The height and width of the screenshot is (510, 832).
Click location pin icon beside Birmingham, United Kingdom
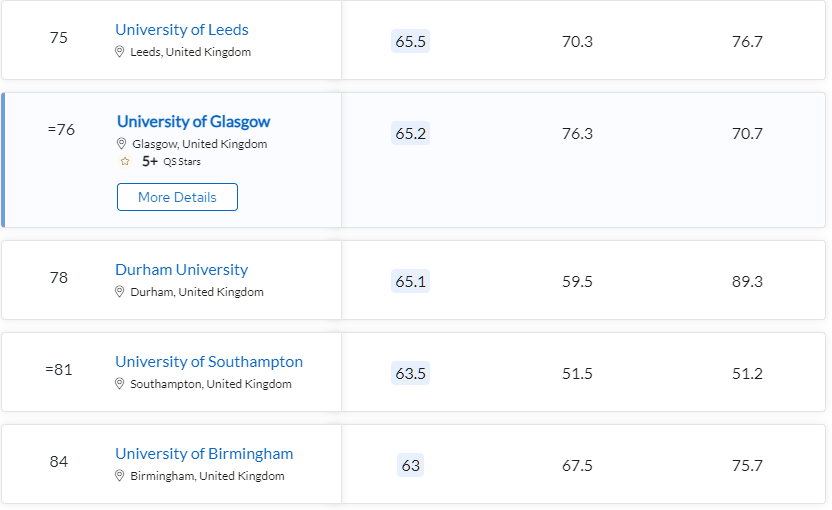[x=120, y=476]
